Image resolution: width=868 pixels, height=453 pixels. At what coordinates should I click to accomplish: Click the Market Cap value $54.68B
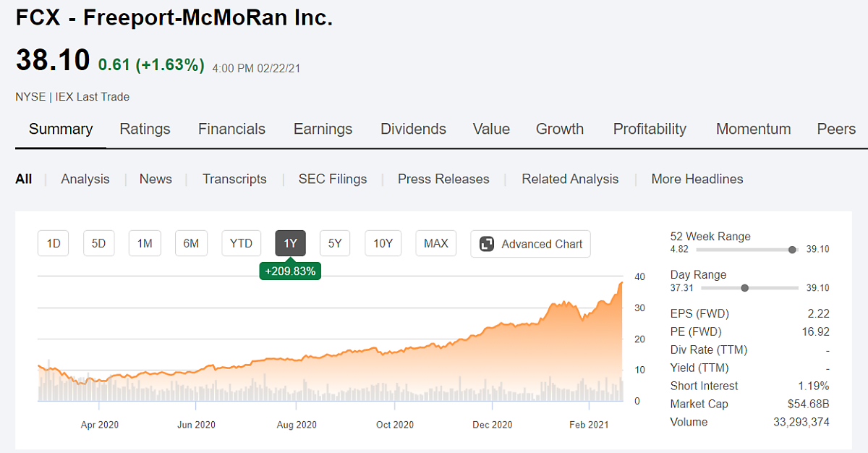click(x=809, y=404)
